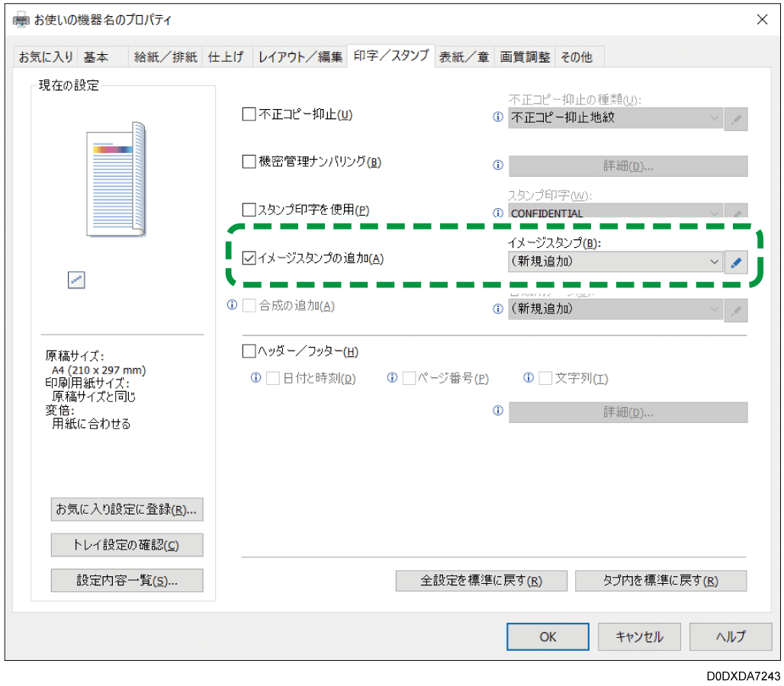Click the blue pencil edit icon beside イメージスタンプ

click(x=734, y=261)
